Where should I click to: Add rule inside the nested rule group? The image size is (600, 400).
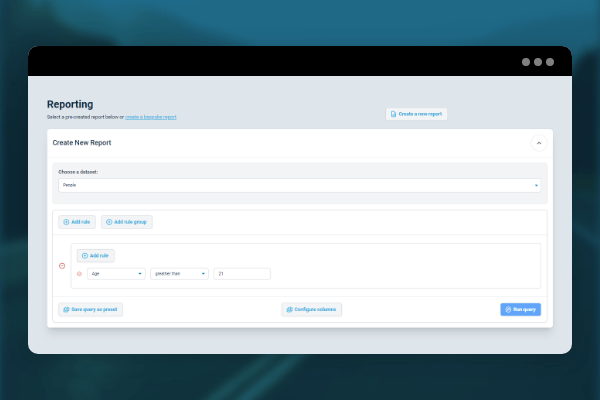tap(95, 255)
